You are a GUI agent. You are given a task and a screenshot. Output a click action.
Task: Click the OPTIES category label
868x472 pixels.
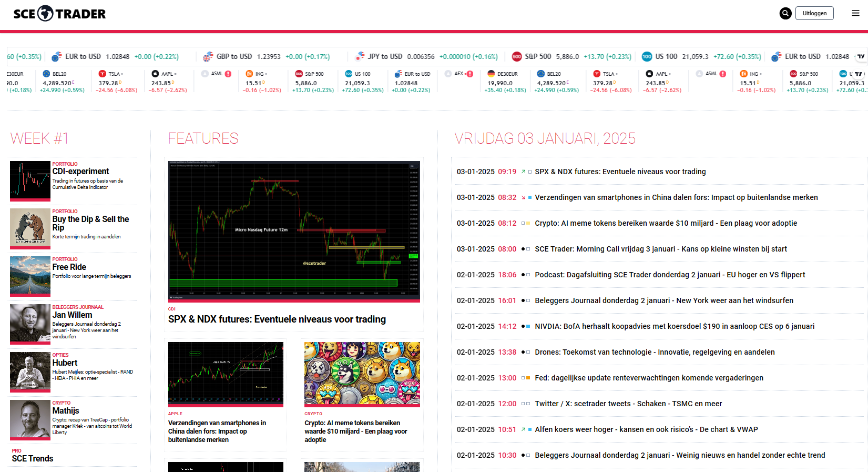click(60, 355)
